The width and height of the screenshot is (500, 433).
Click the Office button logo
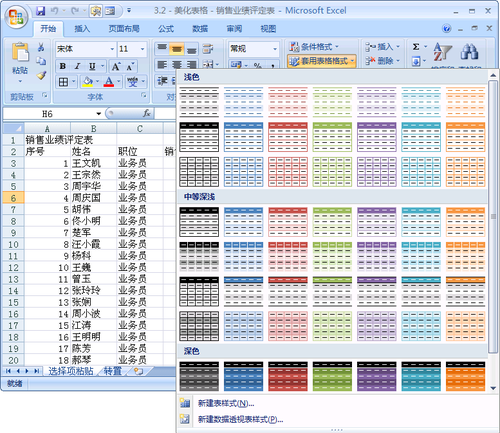(16, 17)
